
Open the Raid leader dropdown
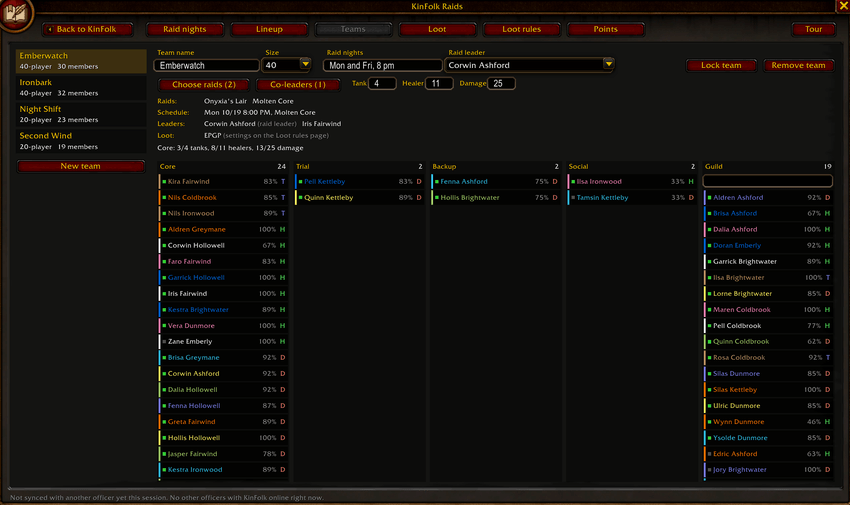[530, 65]
